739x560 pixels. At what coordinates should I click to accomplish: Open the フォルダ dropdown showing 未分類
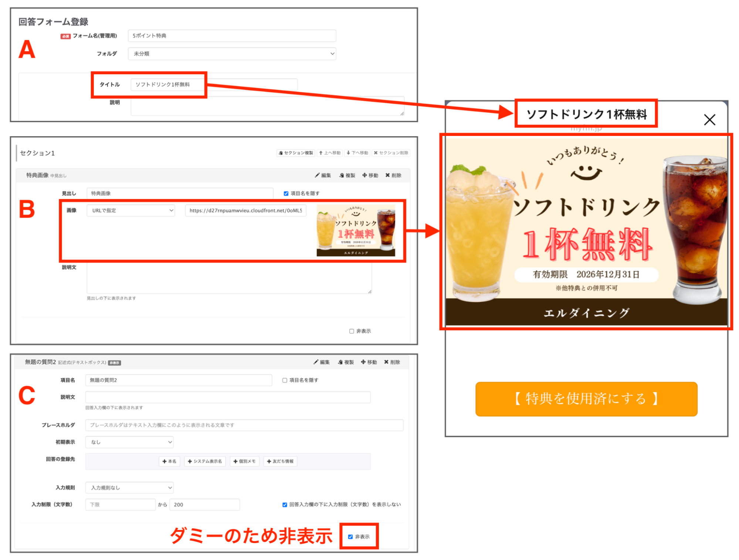pos(232,54)
